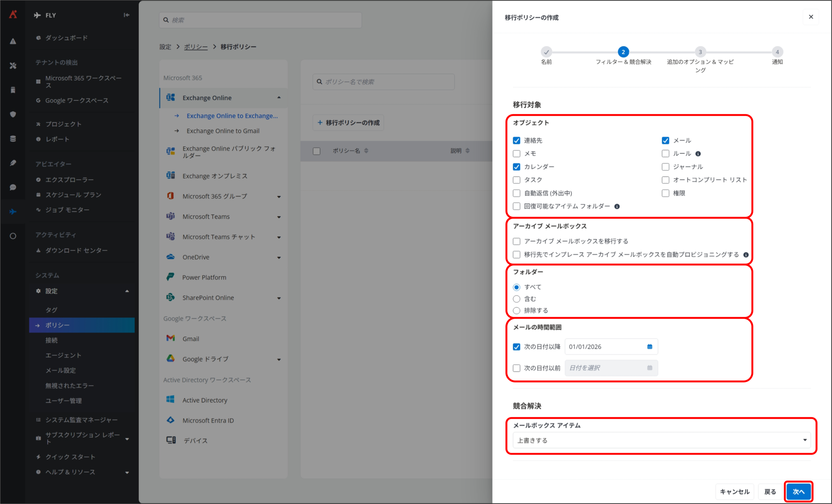Select the Power Platform icon item
Image resolution: width=832 pixels, height=504 pixels.
171,277
